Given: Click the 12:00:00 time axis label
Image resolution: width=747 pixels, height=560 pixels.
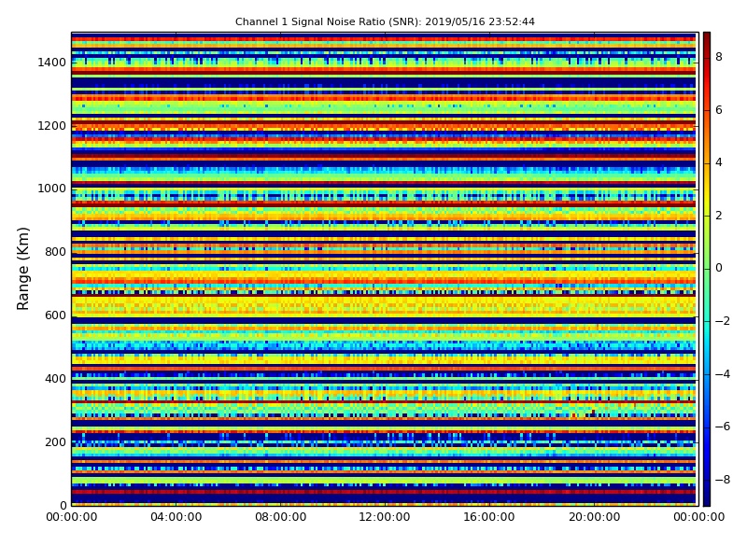Looking at the screenshot, I should pos(385,517).
